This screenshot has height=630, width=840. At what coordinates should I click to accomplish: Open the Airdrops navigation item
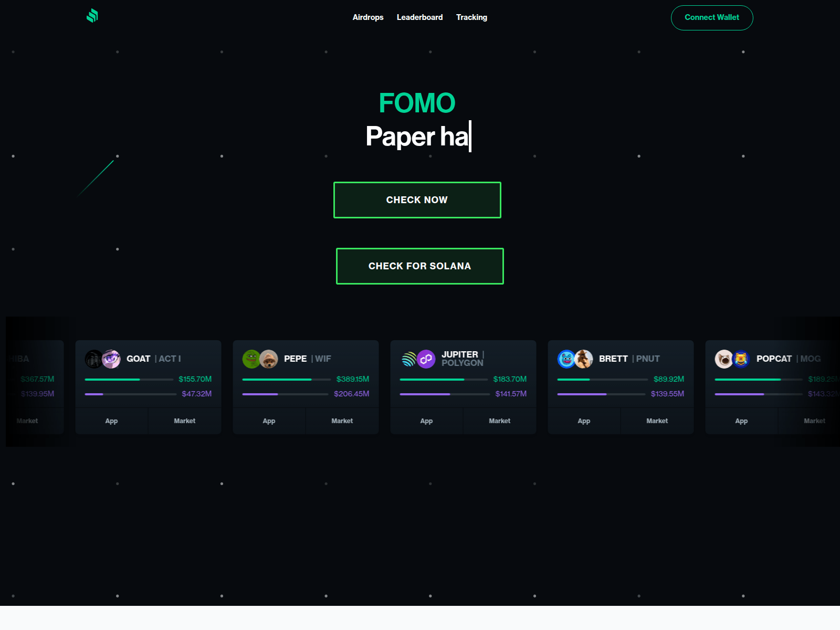(x=368, y=17)
